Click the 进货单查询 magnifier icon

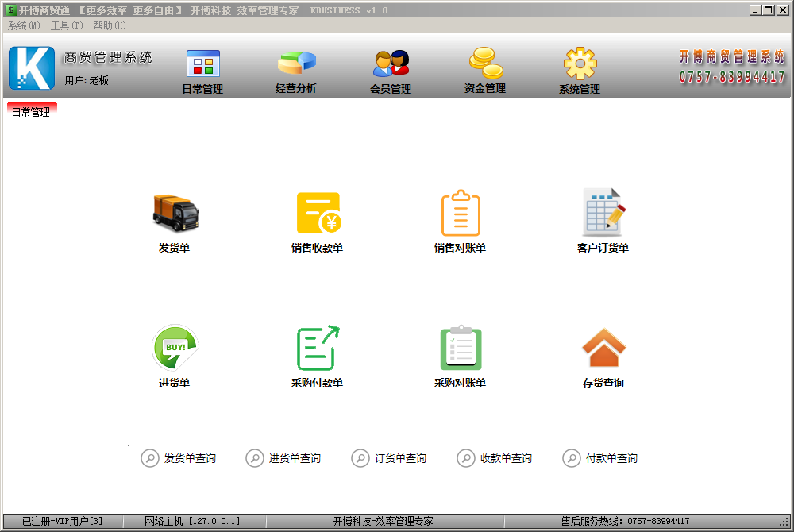click(x=255, y=458)
